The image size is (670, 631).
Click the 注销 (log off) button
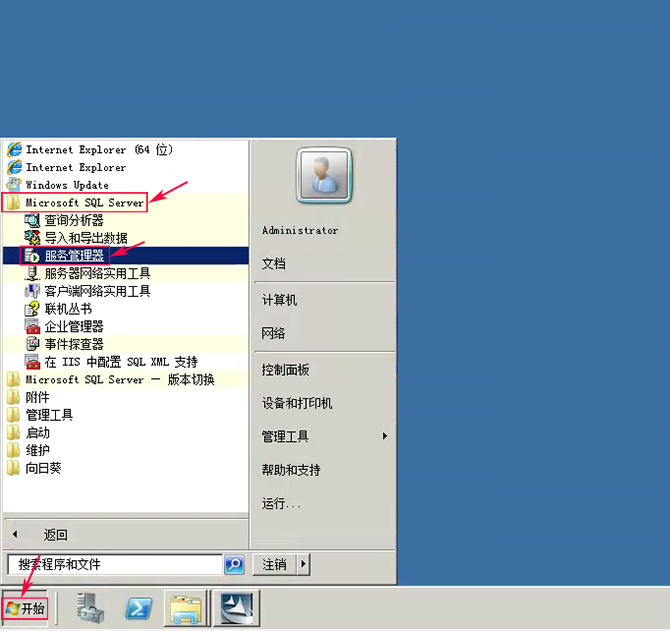tap(274, 565)
